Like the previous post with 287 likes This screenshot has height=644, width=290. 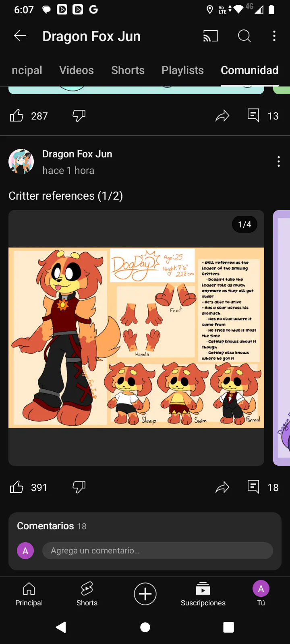pos(17,116)
